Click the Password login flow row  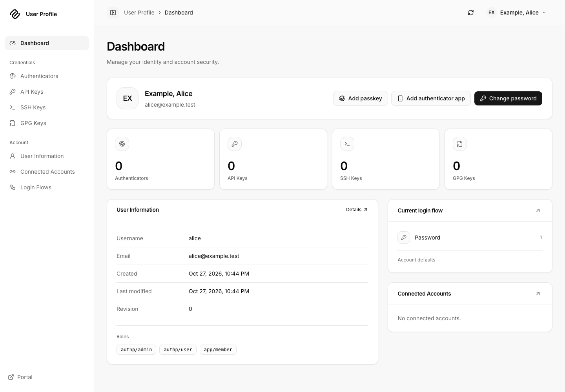click(470, 238)
